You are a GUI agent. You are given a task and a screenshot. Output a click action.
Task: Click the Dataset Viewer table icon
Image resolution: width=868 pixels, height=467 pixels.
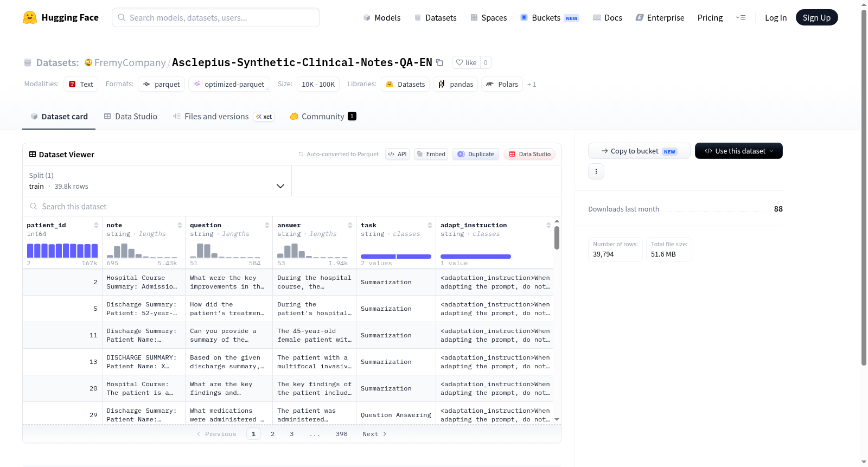point(33,155)
